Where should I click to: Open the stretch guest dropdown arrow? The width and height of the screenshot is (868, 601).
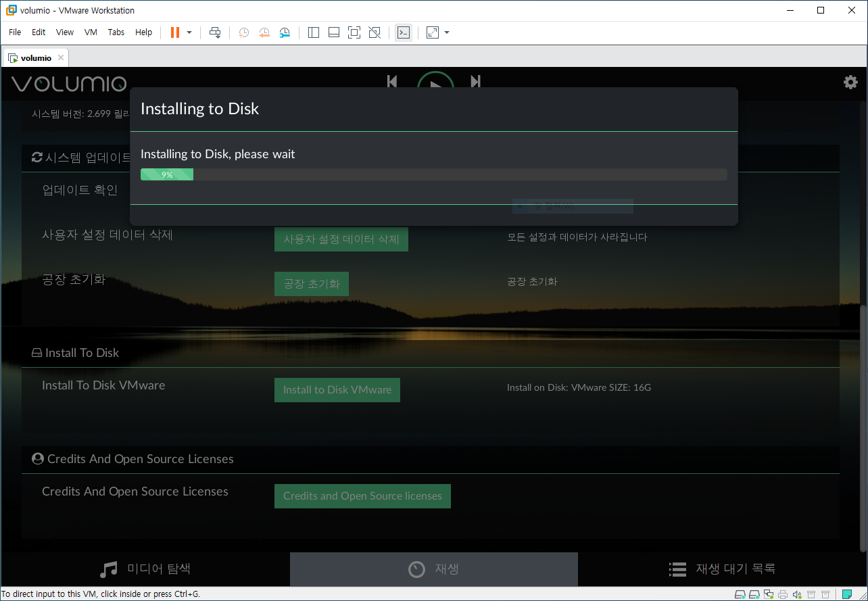pos(447,32)
